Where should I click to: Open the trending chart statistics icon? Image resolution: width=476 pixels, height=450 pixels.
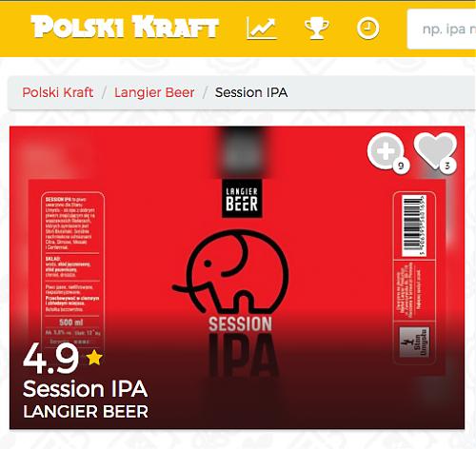(262, 29)
